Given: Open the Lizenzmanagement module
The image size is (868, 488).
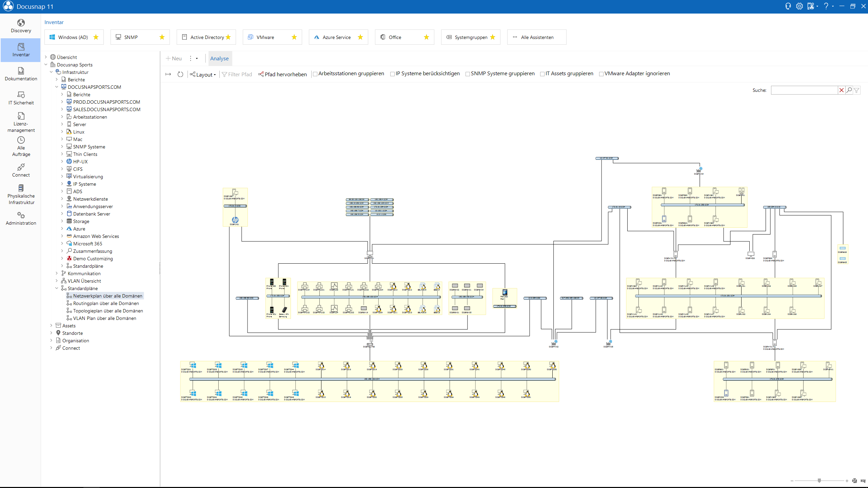Looking at the screenshot, I should coord(21,121).
